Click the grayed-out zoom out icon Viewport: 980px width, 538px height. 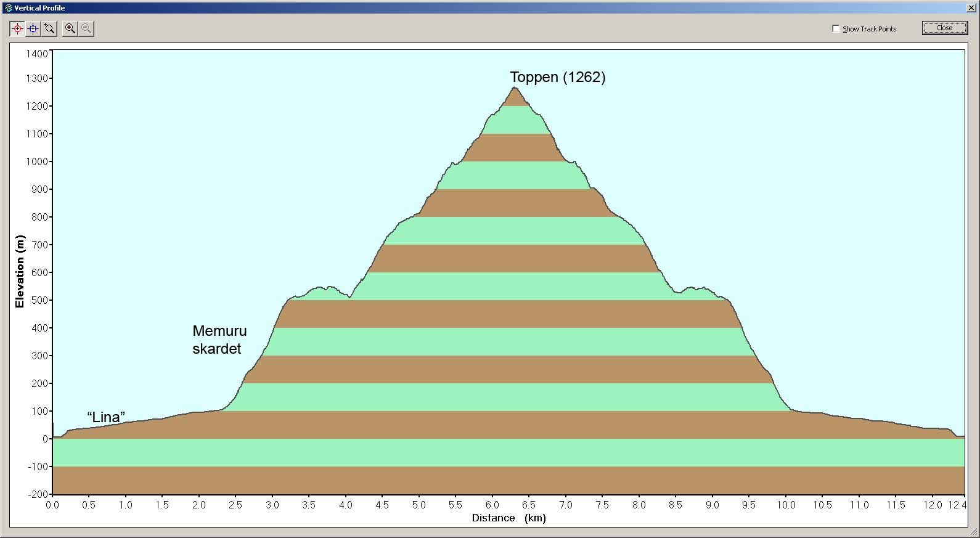(86, 29)
